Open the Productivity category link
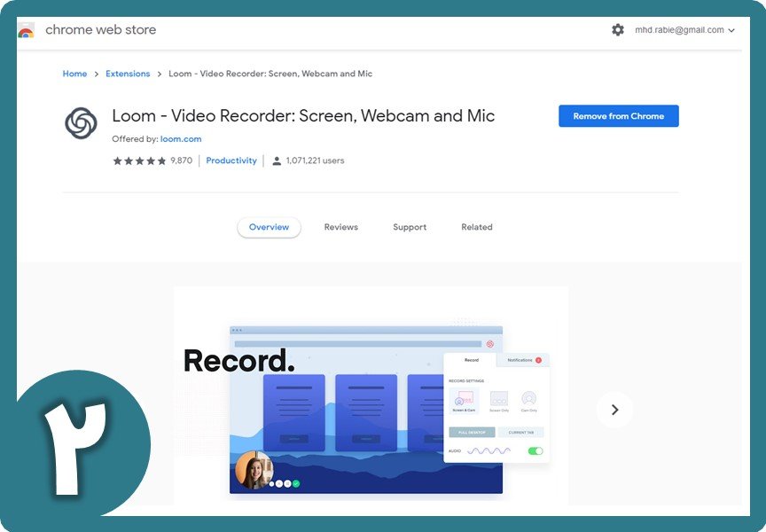 (x=231, y=160)
